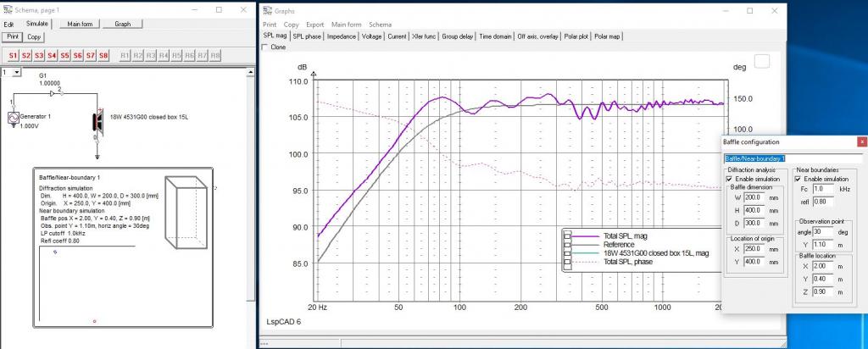Toggle 18W 4531G00 closed box legend checkbox
The height and width of the screenshot is (349, 868).
pyautogui.click(x=567, y=253)
